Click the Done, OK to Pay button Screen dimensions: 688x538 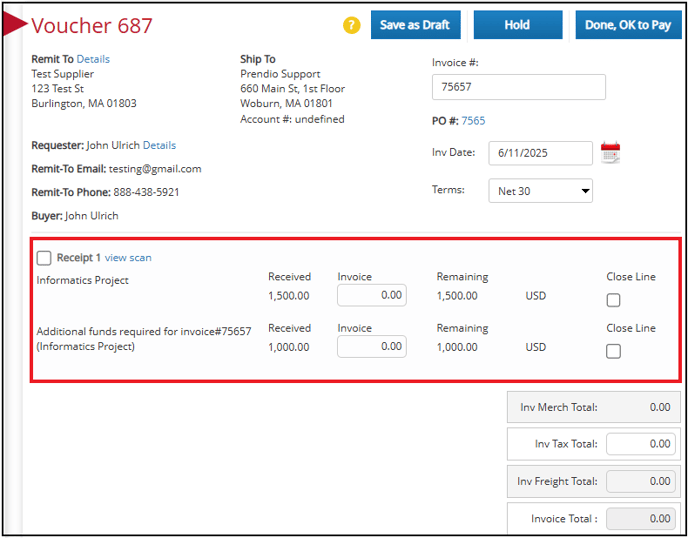tap(627, 25)
